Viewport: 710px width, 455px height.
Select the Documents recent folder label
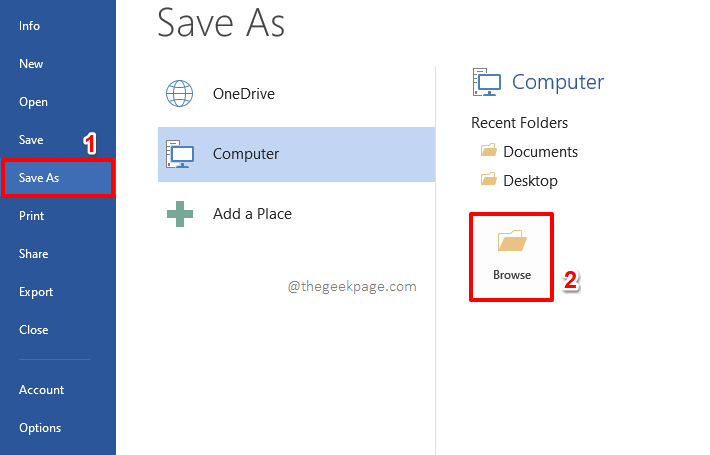click(540, 152)
